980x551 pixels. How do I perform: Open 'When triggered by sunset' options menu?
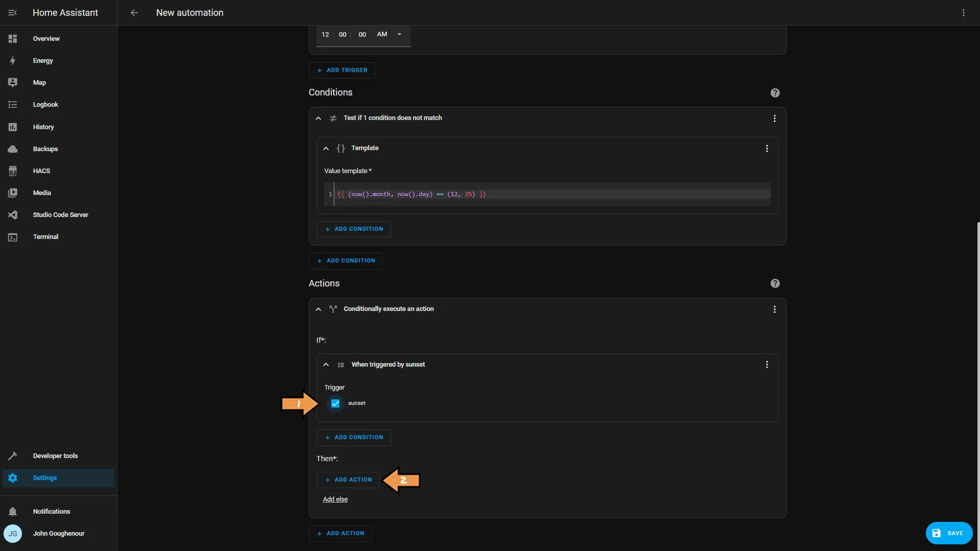[x=767, y=365]
